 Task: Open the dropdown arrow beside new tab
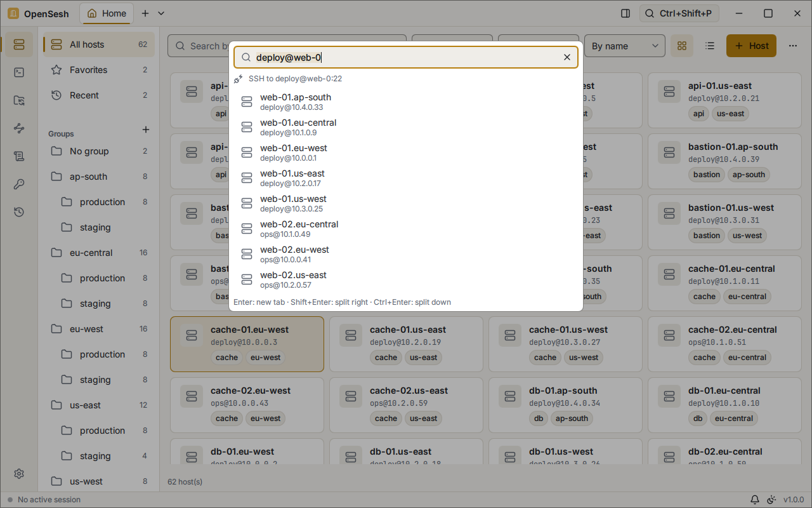pyautogui.click(x=161, y=13)
